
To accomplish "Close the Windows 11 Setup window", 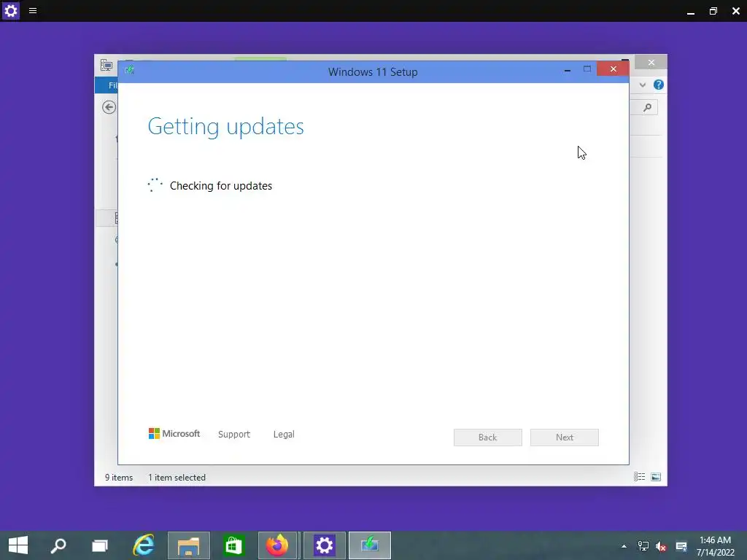I will (613, 69).
